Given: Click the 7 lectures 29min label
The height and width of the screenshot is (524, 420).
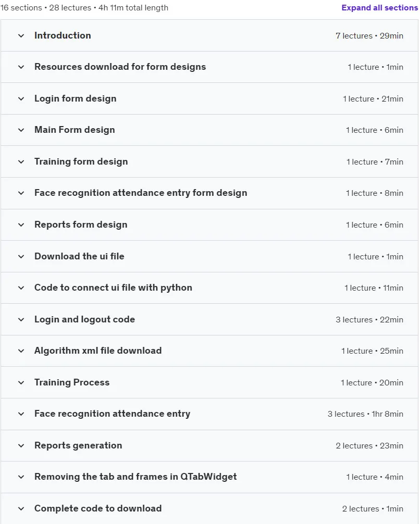Looking at the screenshot, I should [x=369, y=36].
